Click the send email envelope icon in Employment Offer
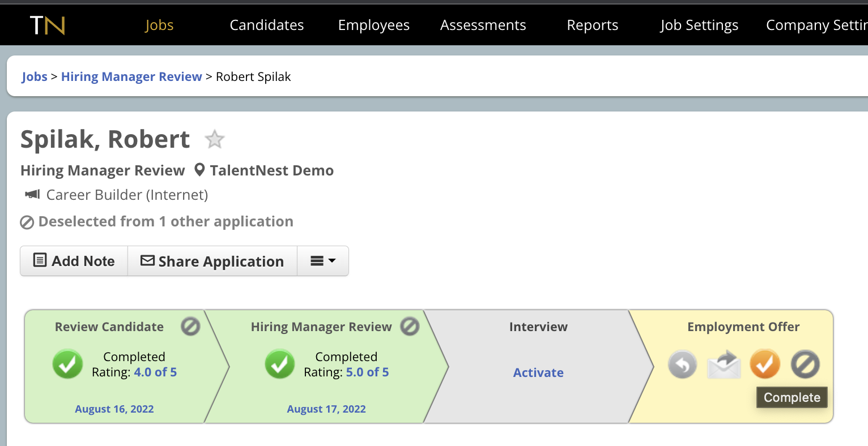The height and width of the screenshot is (446, 868). coord(724,364)
